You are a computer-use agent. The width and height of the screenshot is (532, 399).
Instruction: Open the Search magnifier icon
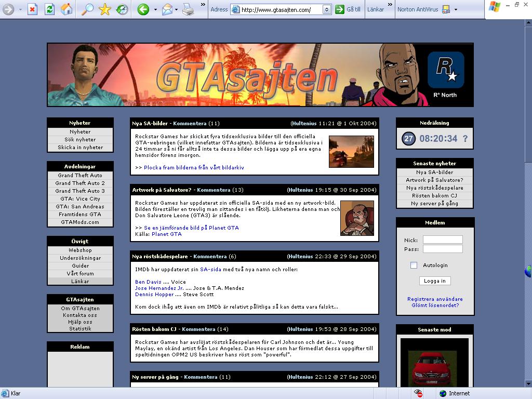87,9
